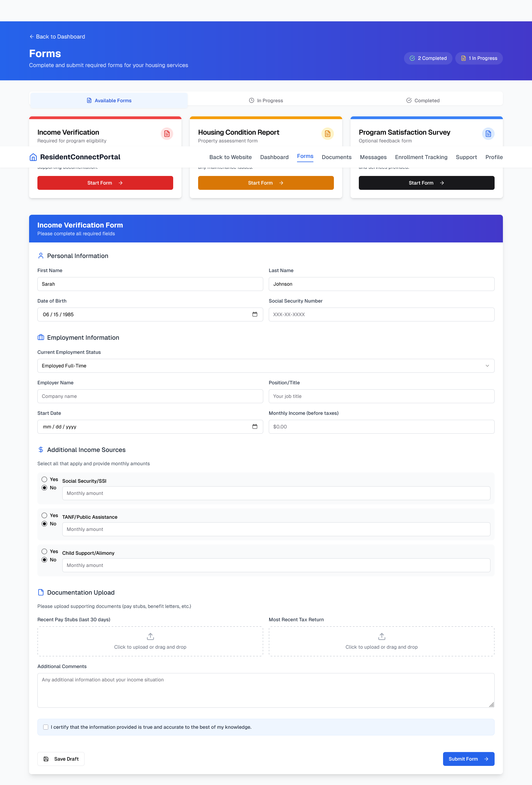Switch to the In Progress tab
532x785 pixels.
pos(266,100)
